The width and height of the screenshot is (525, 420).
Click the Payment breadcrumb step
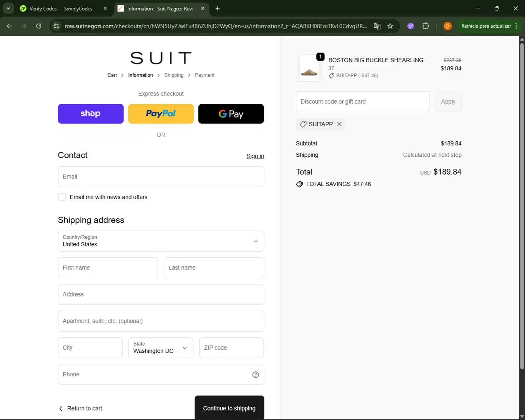point(205,75)
